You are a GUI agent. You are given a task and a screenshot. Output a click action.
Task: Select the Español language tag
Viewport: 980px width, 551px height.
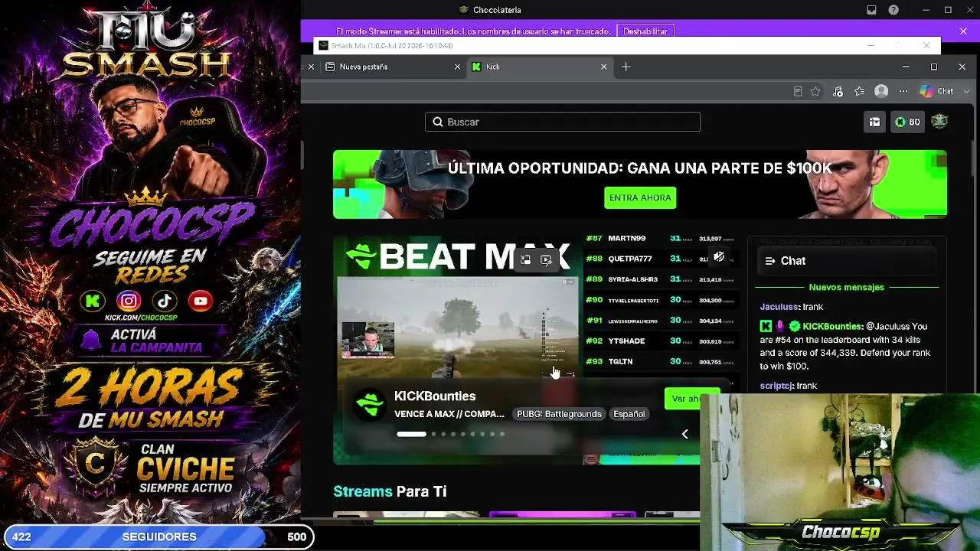pos(629,414)
